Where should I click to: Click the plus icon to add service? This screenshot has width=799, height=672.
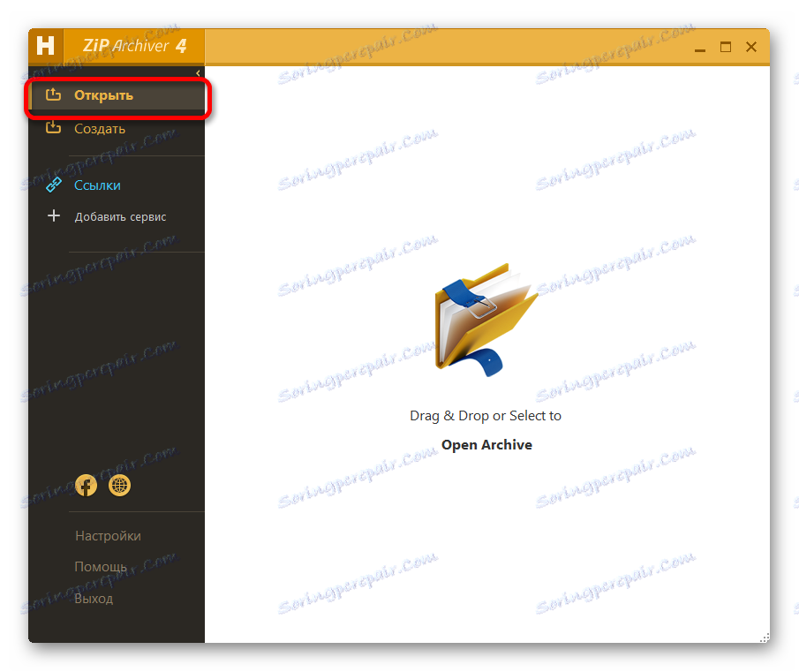[x=54, y=216]
